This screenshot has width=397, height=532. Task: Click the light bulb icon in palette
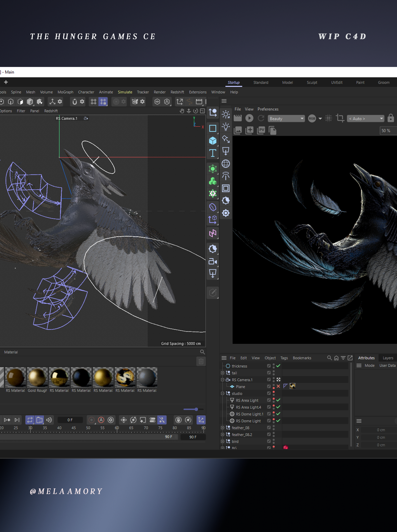coord(226,127)
